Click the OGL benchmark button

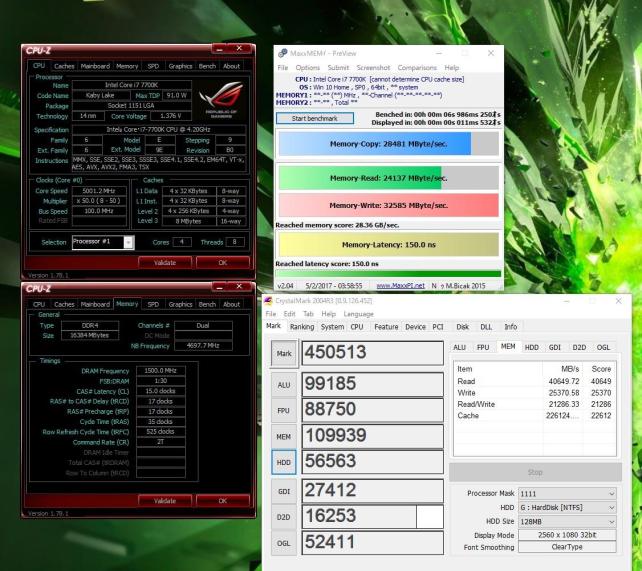tap(284, 543)
